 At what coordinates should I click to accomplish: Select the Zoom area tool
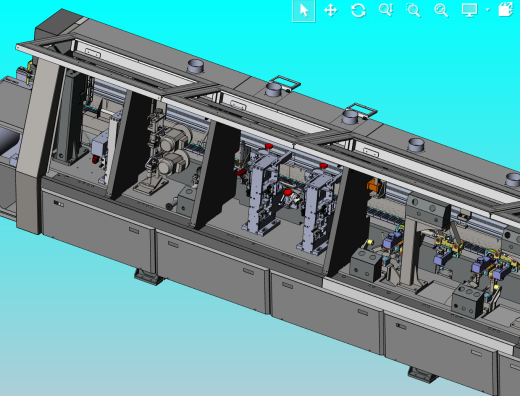coord(413,10)
